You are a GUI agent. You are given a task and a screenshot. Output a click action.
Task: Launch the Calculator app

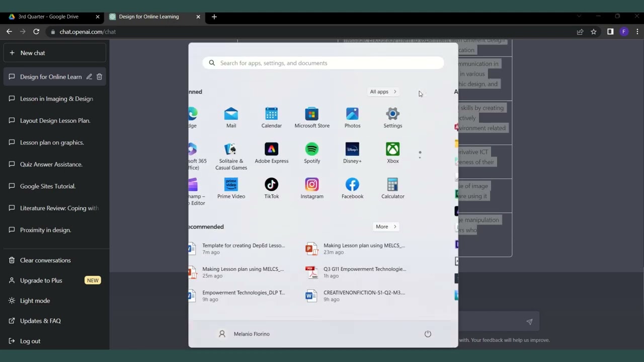pos(392,189)
